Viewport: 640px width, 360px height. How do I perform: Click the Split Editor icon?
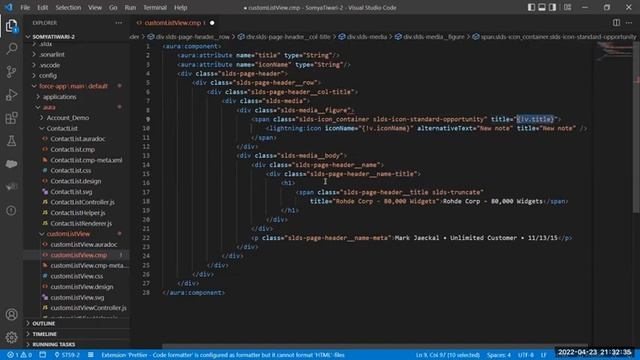[616, 23]
